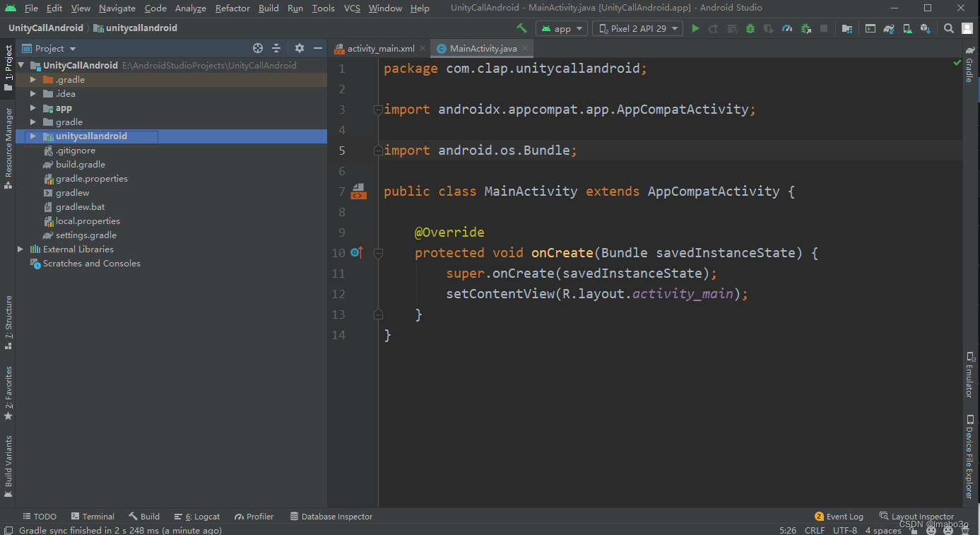This screenshot has height=535, width=980.
Task: Click Attach Debugger to Android Process icon
Action: click(805, 29)
